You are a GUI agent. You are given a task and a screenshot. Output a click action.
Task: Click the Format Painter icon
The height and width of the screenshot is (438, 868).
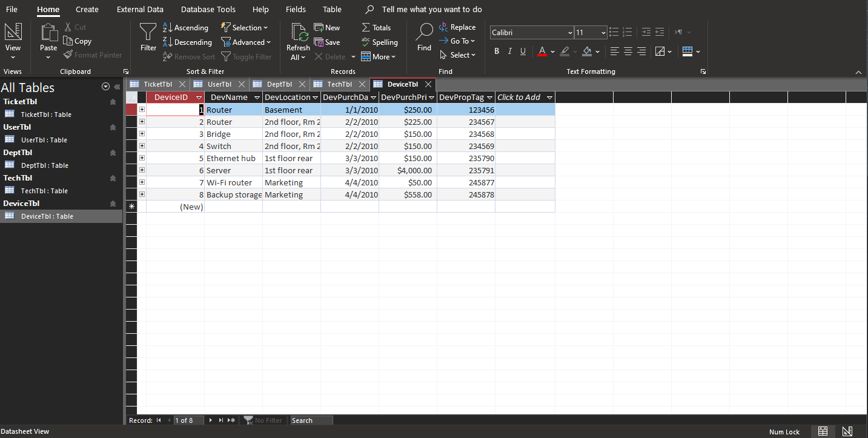click(x=67, y=55)
